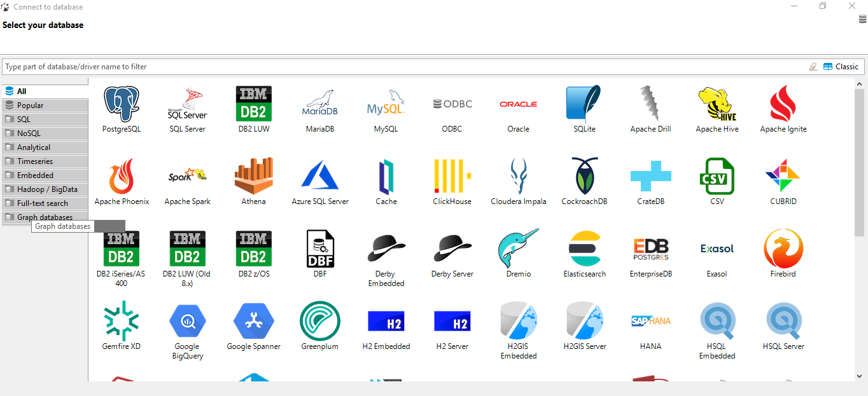Select the Greenplum database icon
Screen dimensions: 868x396
[320, 322]
